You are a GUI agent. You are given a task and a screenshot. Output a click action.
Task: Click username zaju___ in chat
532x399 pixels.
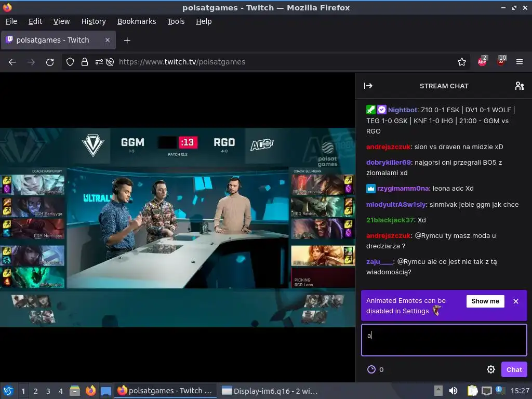pyautogui.click(x=380, y=262)
